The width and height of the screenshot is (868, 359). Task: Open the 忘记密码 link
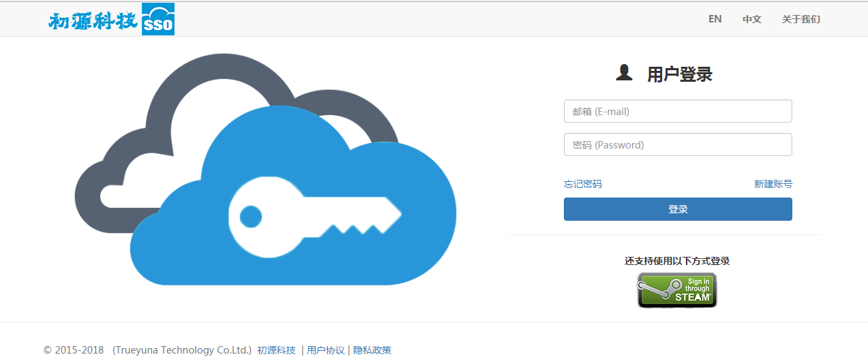point(582,184)
